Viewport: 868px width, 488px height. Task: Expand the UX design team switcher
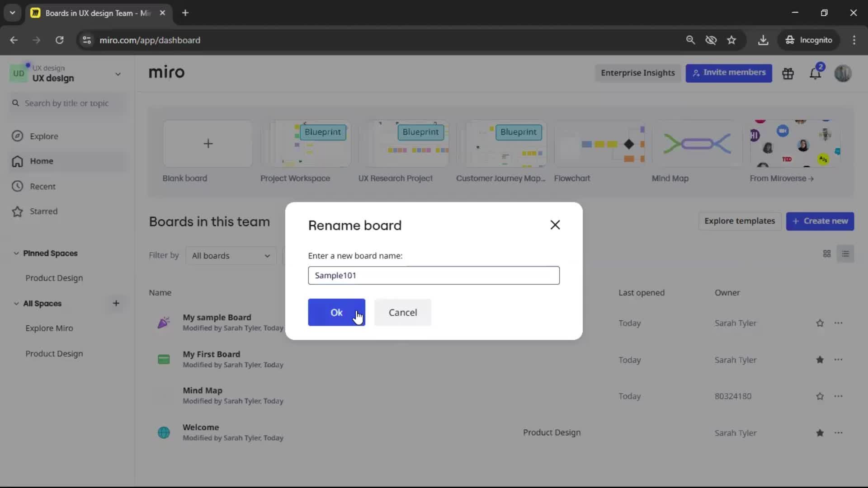tap(118, 74)
